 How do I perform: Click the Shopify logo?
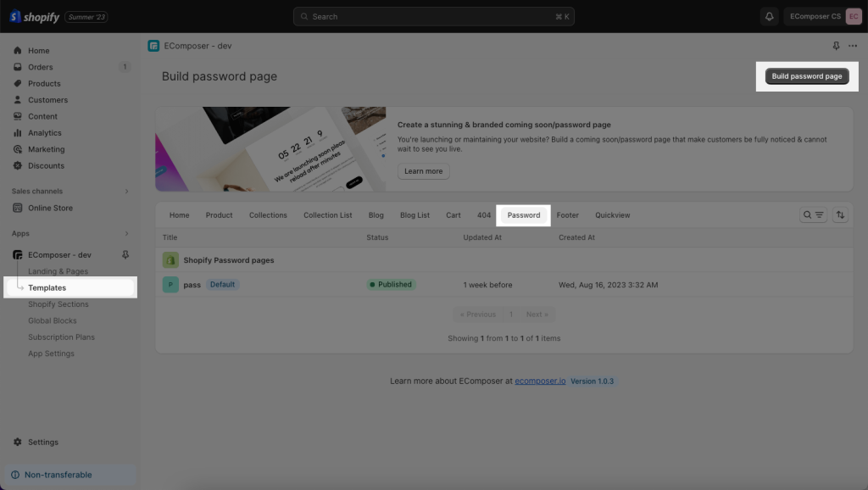coord(34,17)
